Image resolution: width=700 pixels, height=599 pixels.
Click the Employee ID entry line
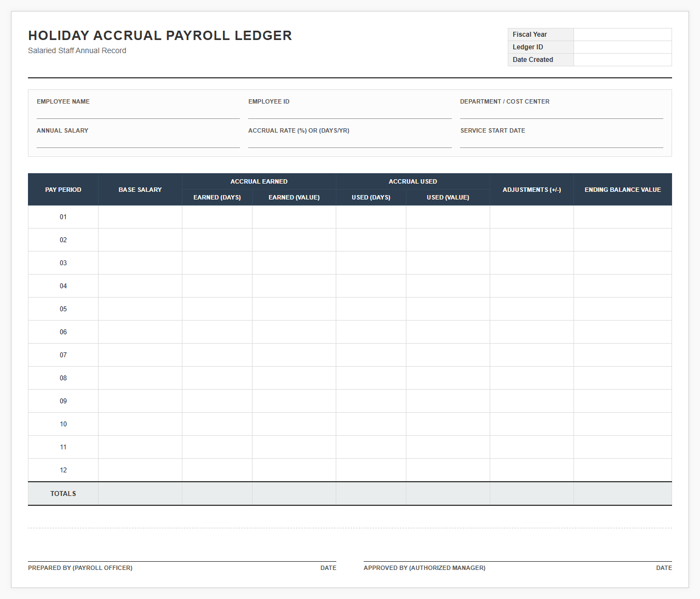[350, 113]
